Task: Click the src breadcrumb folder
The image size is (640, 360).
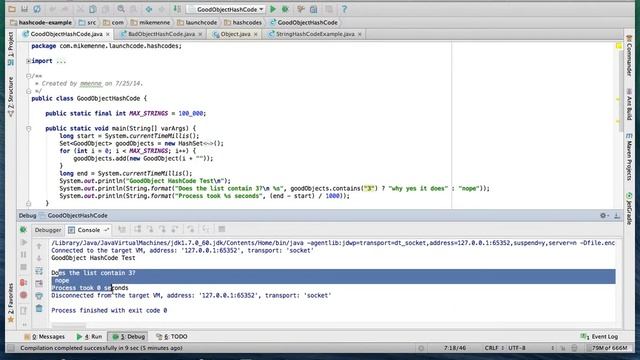Action: pos(88,22)
